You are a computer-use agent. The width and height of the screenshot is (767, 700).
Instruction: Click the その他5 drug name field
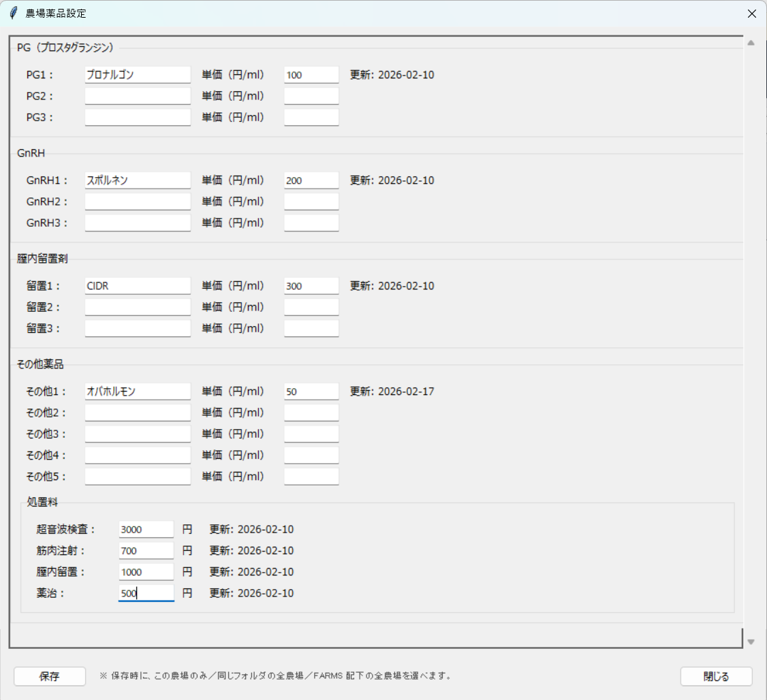[138, 477]
